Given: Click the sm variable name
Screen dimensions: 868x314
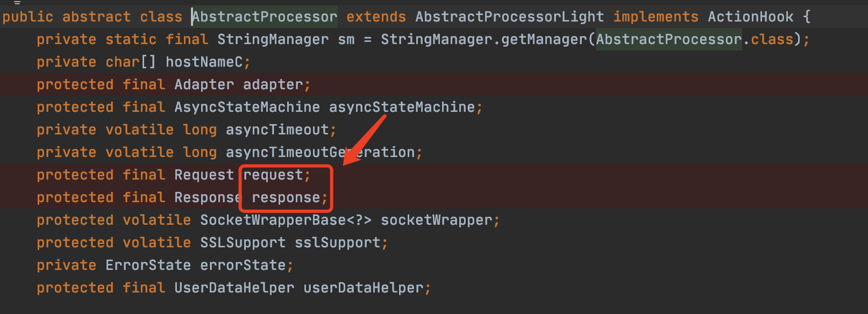Looking at the screenshot, I should pos(346,40).
